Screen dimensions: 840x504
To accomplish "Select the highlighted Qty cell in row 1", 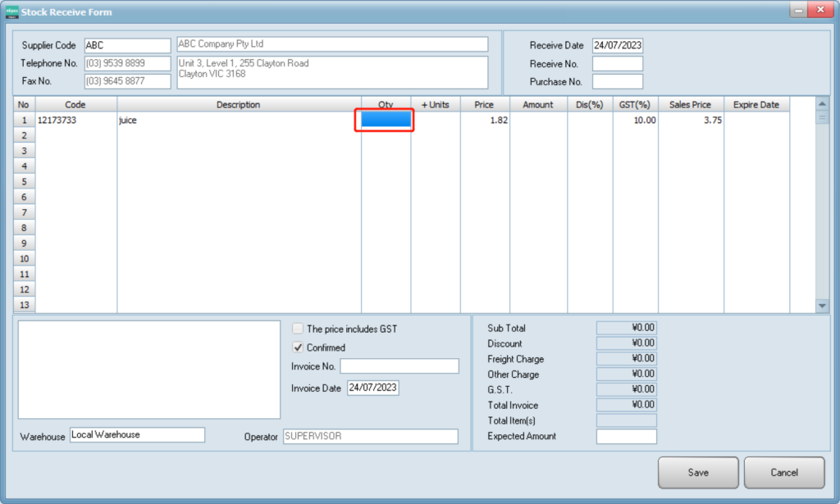I will (386, 120).
